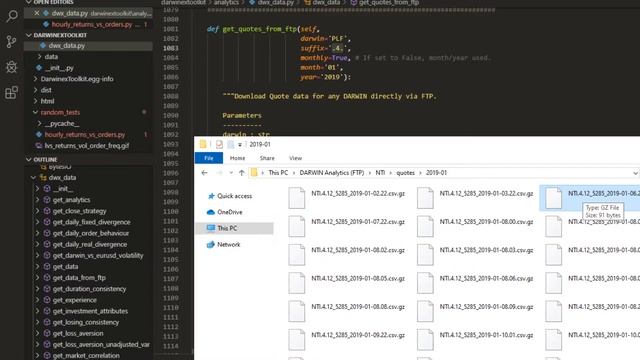Select file NTI.4.12_5285_2019-01-08.06.csv.gz

click(x=476, y=283)
